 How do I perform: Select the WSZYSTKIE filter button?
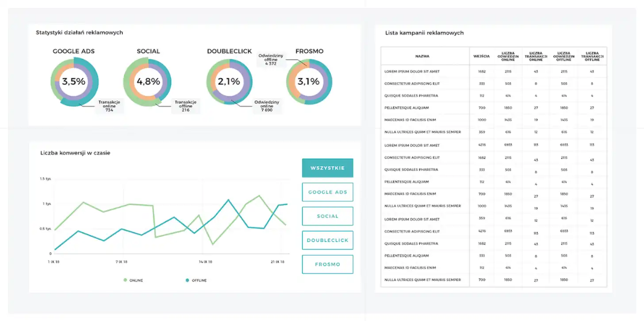(x=328, y=168)
